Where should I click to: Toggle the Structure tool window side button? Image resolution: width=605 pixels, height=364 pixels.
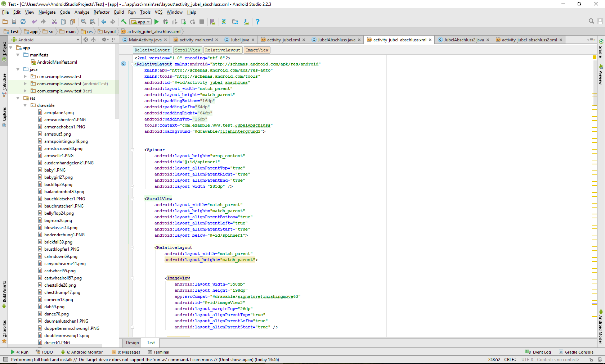[4, 85]
